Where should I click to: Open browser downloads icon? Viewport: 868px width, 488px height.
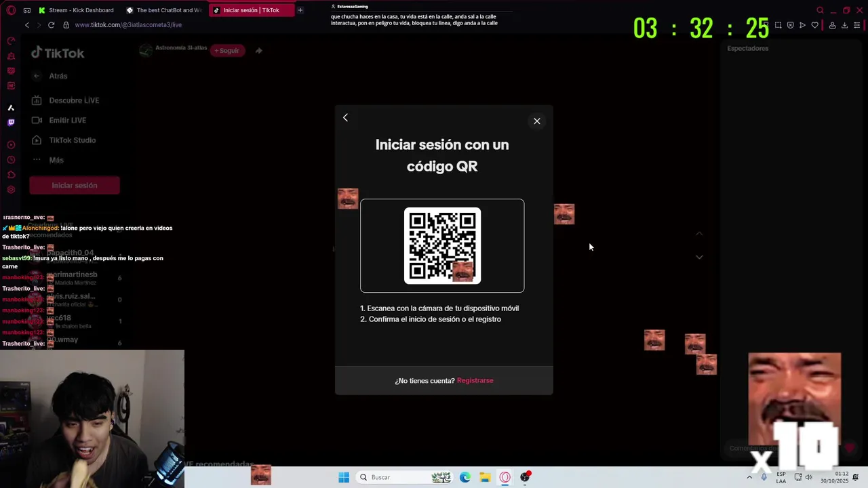[x=845, y=25]
